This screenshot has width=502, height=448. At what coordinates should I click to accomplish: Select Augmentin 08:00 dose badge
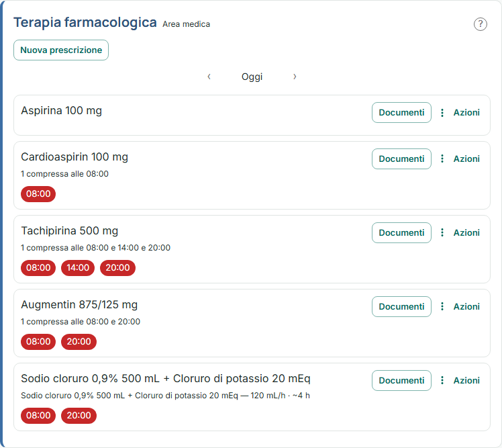pos(38,342)
